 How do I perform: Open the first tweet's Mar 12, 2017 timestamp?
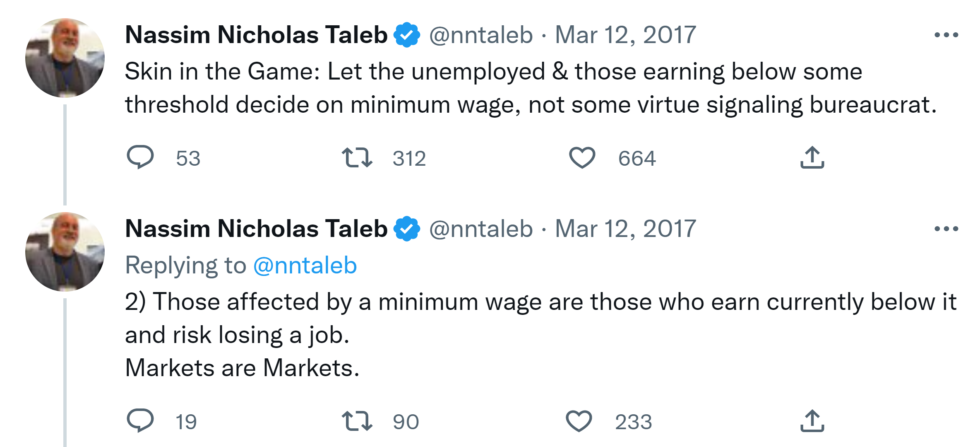(625, 35)
